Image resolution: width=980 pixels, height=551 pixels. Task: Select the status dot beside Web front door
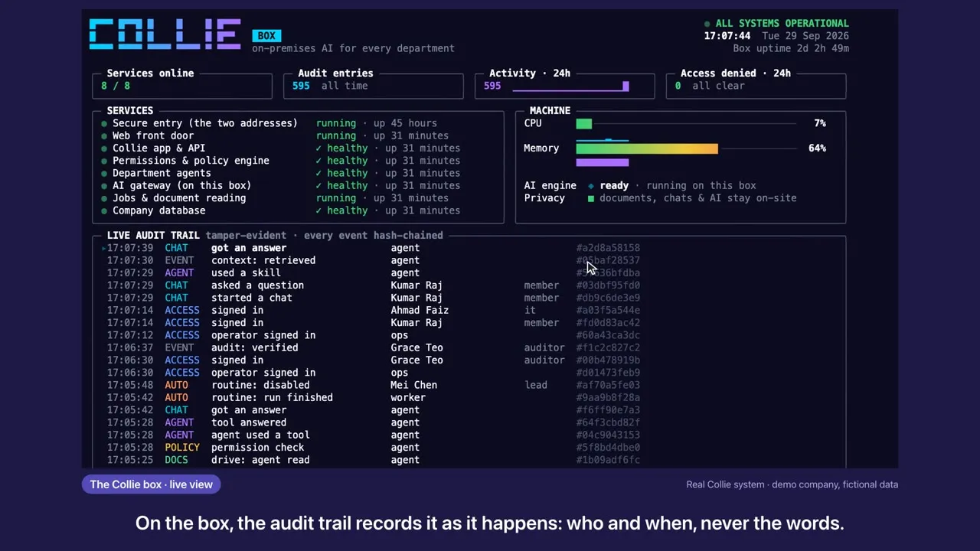(x=104, y=135)
